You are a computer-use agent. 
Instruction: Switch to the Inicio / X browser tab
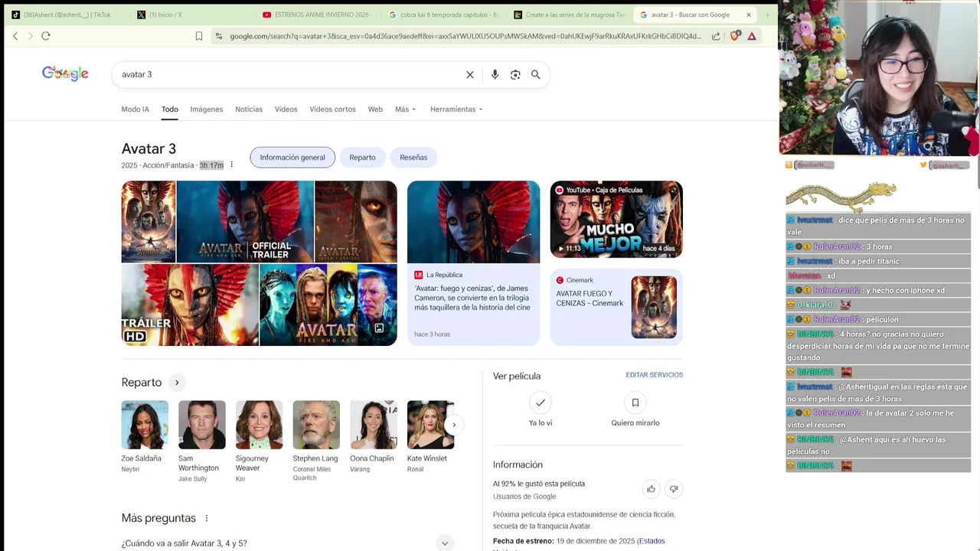coord(191,15)
